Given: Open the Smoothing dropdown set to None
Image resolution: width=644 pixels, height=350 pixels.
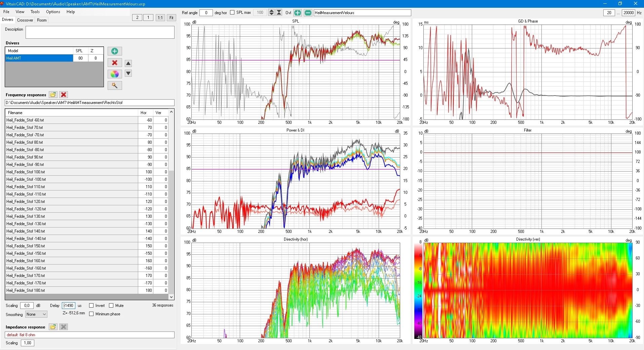Looking at the screenshot, I should (x=36, y=314).
